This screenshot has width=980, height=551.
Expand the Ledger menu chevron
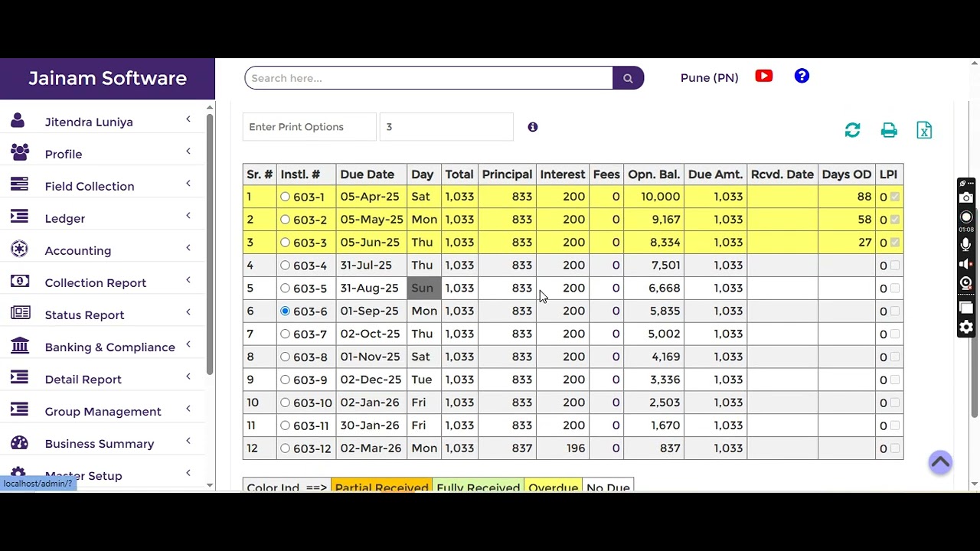pyautogui.click(x=188, y=216)
